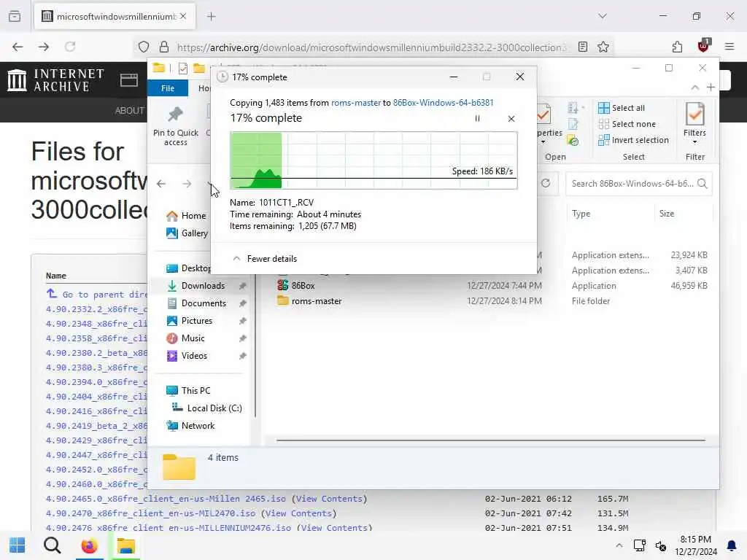Go back in the Firefox browser

pos(18,47)
